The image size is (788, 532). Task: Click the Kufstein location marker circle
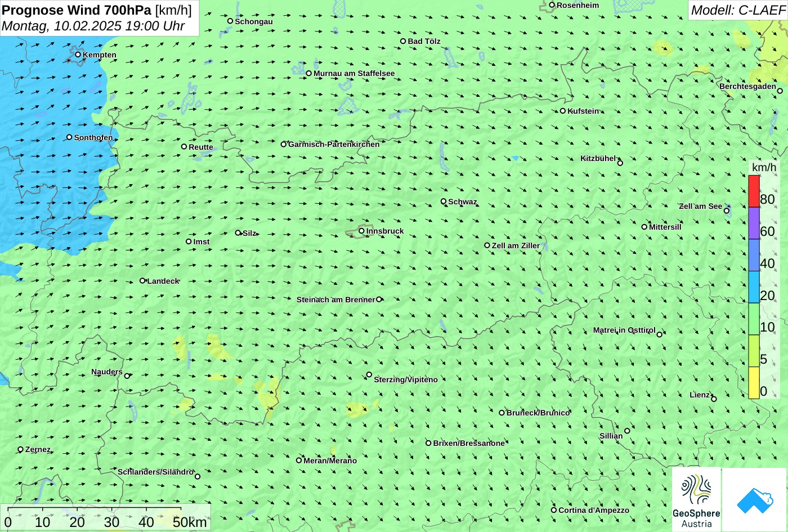point(563,111)
